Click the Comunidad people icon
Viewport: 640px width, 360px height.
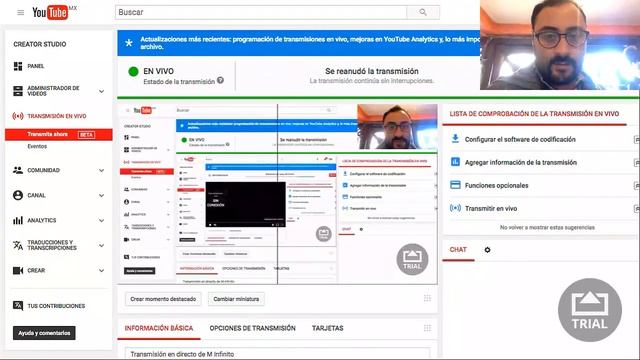(18, 170)
